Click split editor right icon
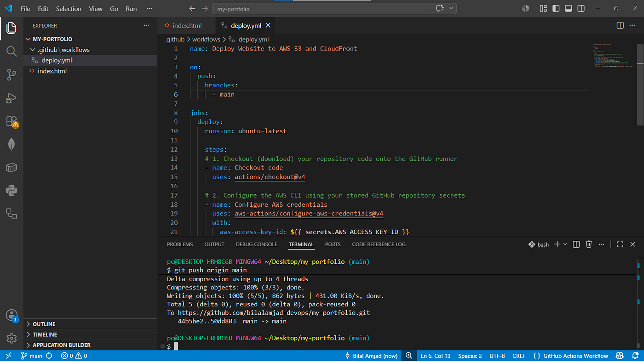Screen dimensions: 644x362 620,25
